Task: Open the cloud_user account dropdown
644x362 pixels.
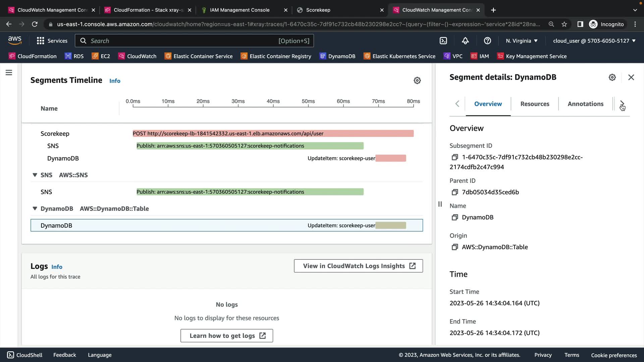Action: 594,41
